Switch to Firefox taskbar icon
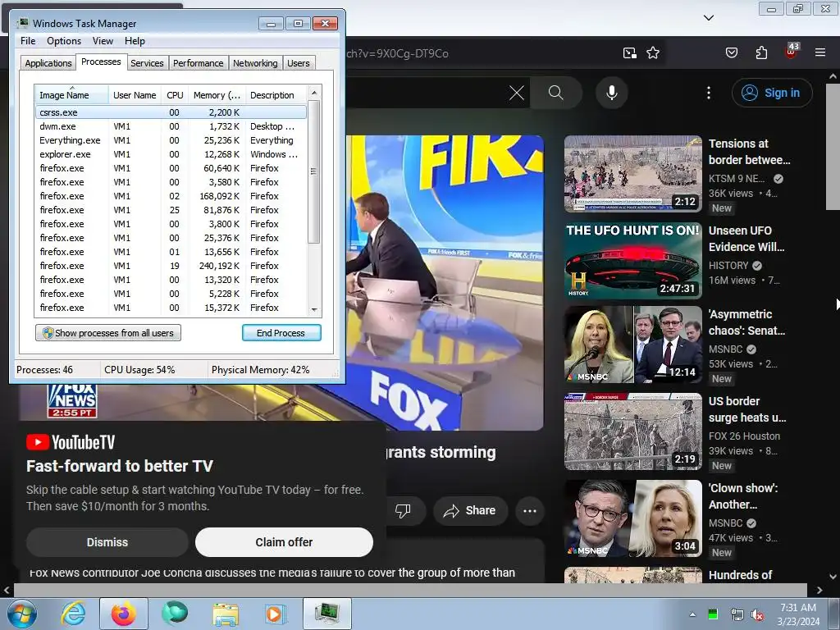This screenshot has height=630, width=840. 123,614
